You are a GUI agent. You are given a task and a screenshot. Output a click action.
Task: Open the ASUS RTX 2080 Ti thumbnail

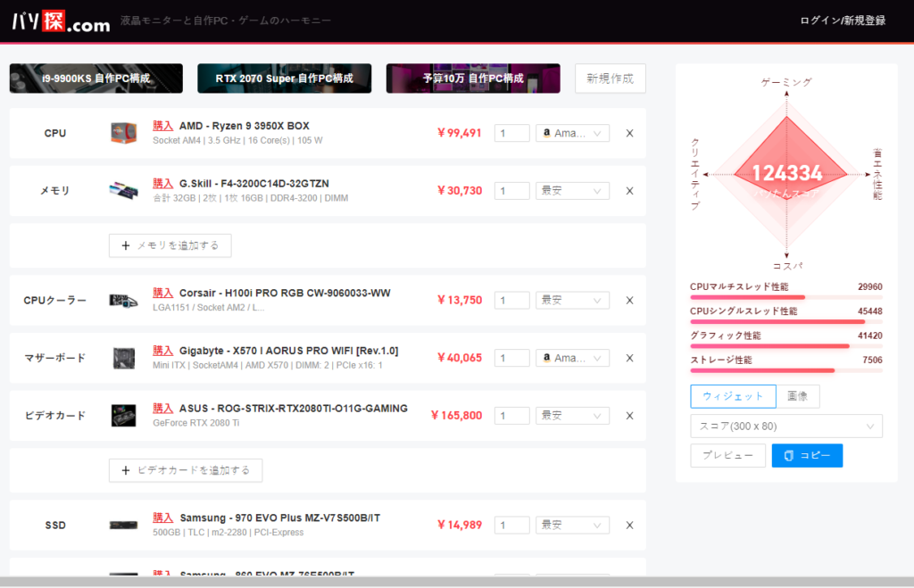tap(123, 416)
